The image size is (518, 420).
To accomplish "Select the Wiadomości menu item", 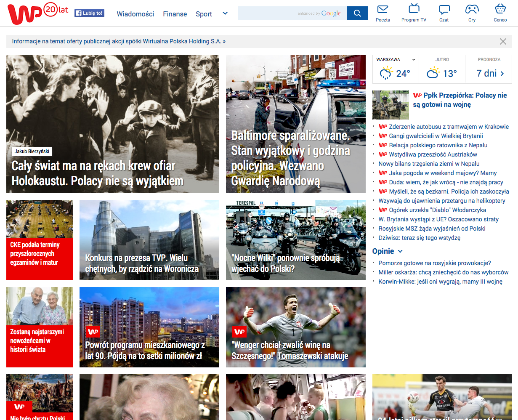I will tap(135, 14).
